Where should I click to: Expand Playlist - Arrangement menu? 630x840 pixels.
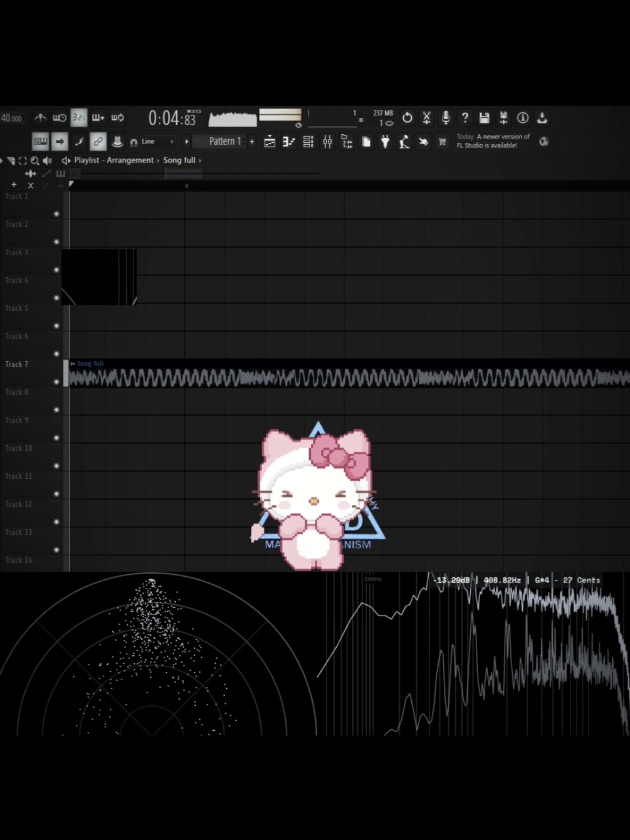pos(113,160)
